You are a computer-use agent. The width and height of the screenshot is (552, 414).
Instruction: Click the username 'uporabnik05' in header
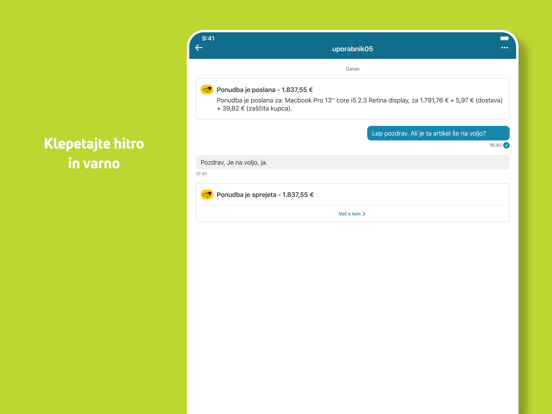tap(352, 49)
